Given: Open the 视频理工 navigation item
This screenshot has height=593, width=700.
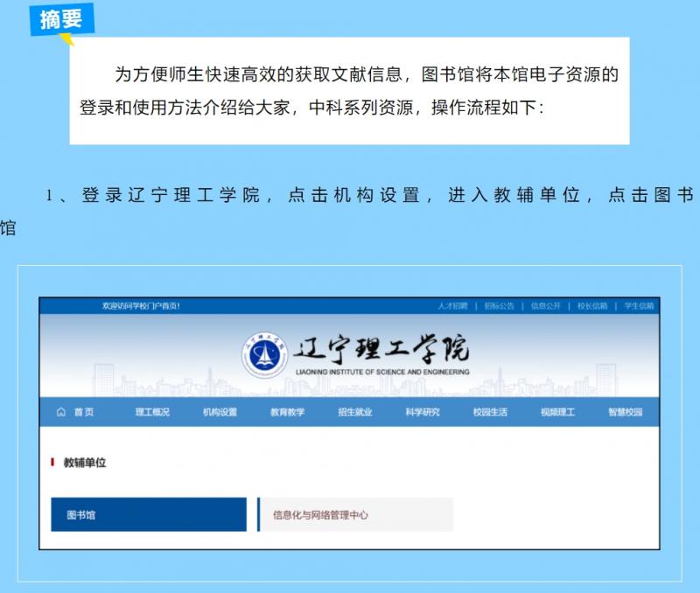Looking at the screenshot, I should [557, 412].
